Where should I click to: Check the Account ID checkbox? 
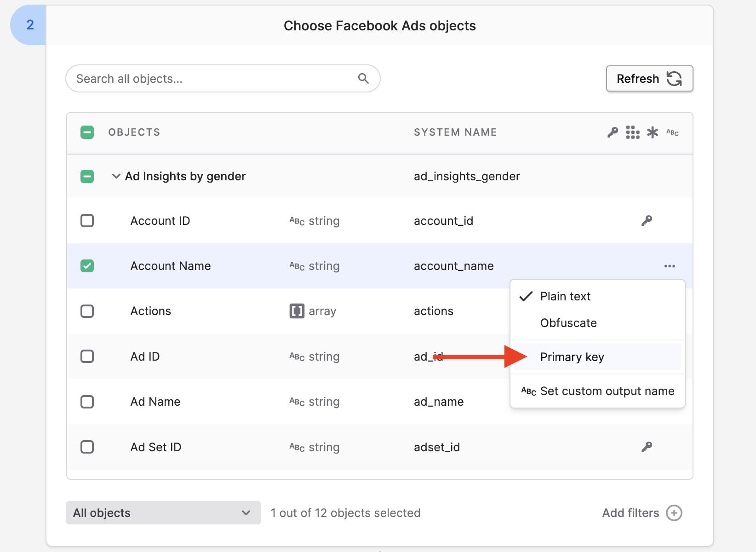[x=87, y=221]
